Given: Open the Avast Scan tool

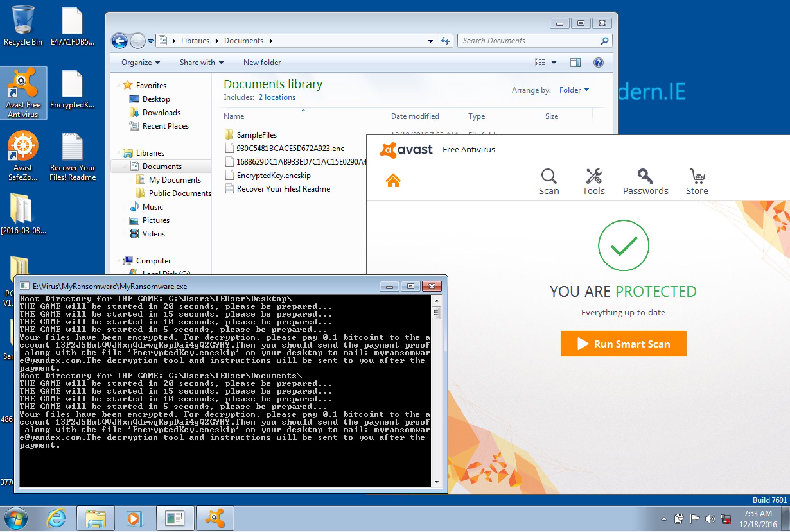Looking at the screenshot, I should pyautogui.click(x=549, y=182).
